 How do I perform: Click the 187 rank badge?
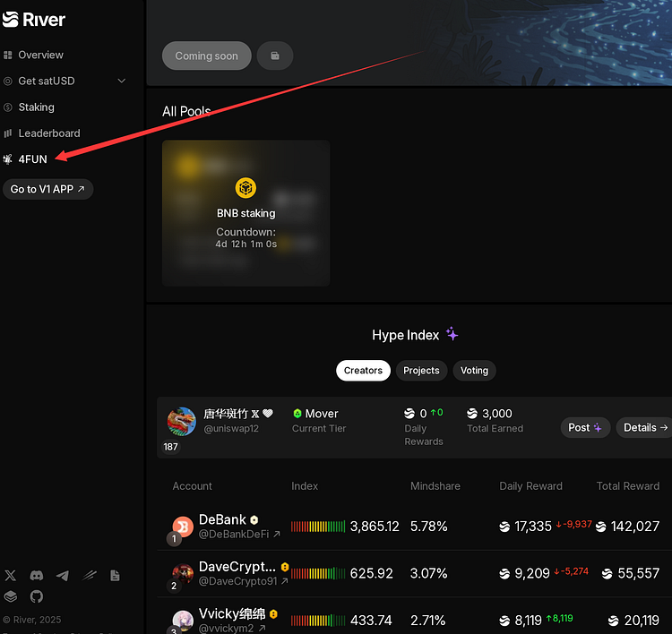tap(170, 447)
